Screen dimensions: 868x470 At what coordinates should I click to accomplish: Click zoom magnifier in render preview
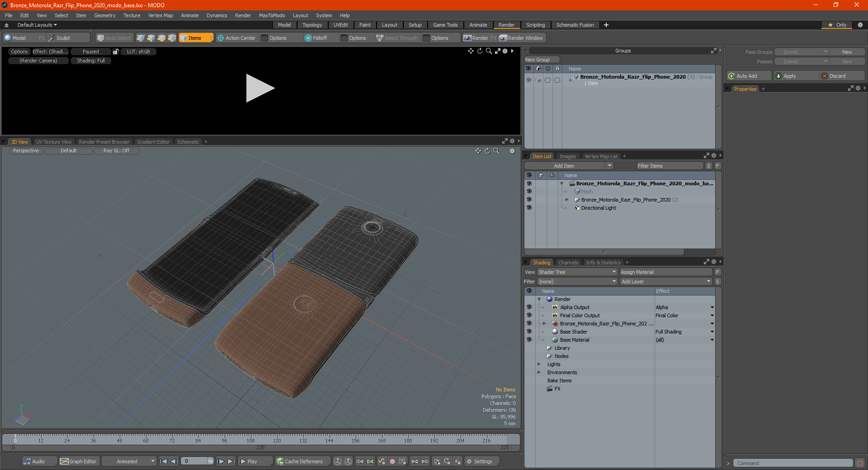pos(489,51)
